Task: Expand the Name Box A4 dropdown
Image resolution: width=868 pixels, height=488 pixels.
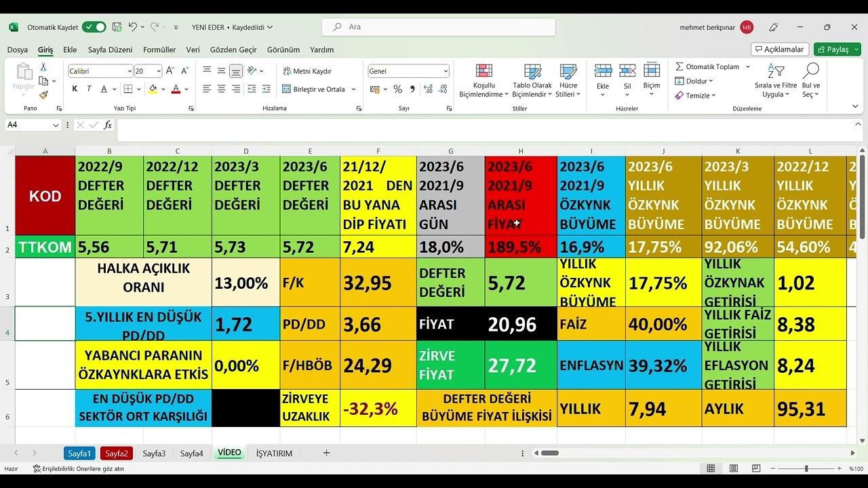Action: [x=56, y=125]
